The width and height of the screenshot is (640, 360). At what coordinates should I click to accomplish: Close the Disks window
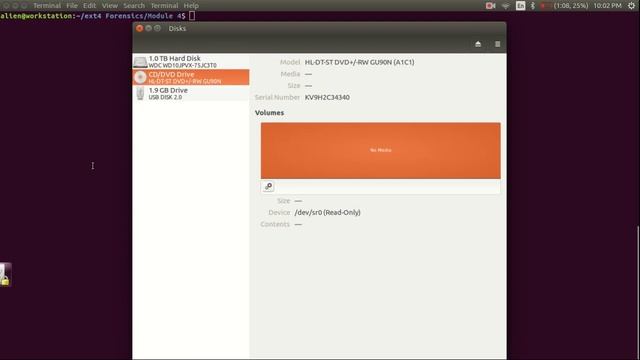140,28
